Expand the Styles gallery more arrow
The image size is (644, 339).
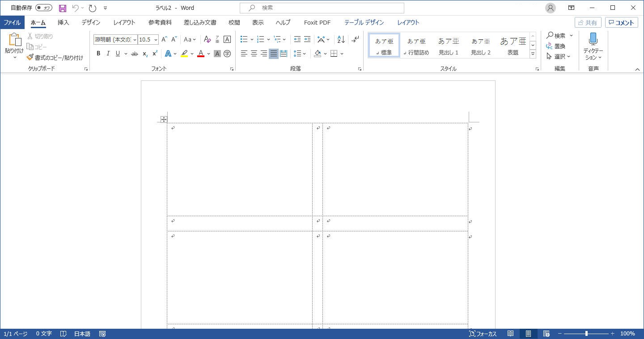point(533,54)
